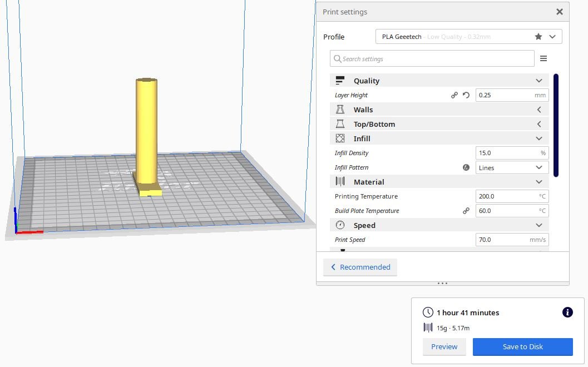Click the Print Speed setting label
Viewport: 588px width, 367px height.
coord(350,240)
